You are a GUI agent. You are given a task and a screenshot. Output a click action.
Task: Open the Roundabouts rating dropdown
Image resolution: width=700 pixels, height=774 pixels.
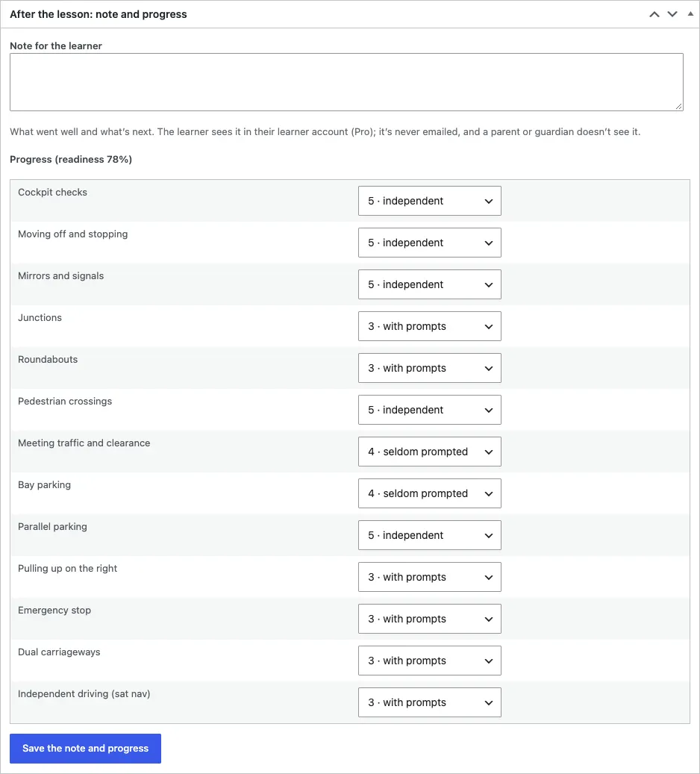[430, 368]
